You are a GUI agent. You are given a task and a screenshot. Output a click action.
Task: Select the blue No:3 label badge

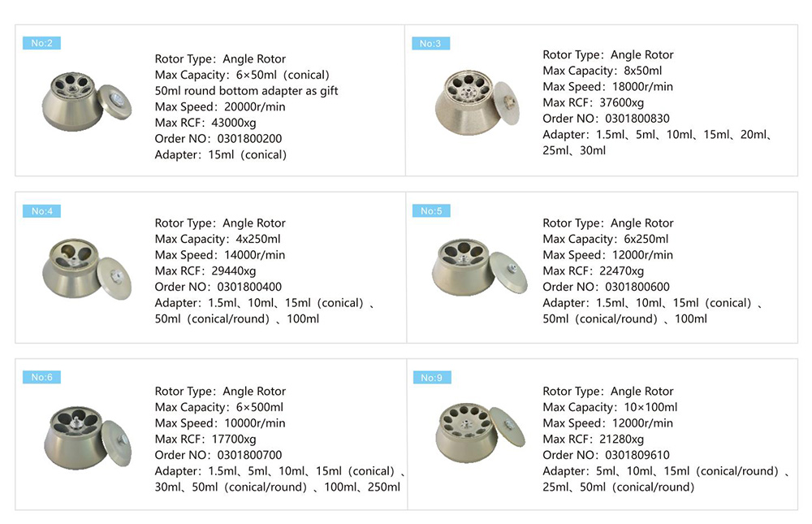click(430, 43)
